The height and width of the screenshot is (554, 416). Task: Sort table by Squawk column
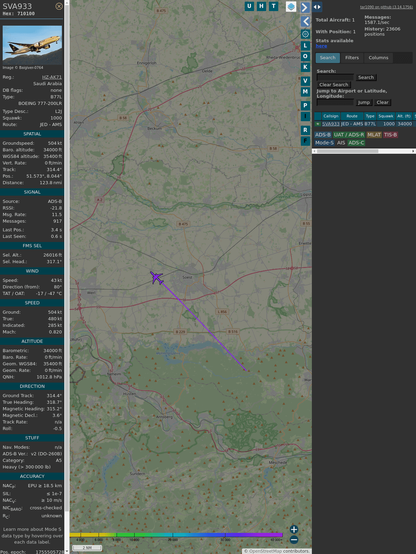386,116
